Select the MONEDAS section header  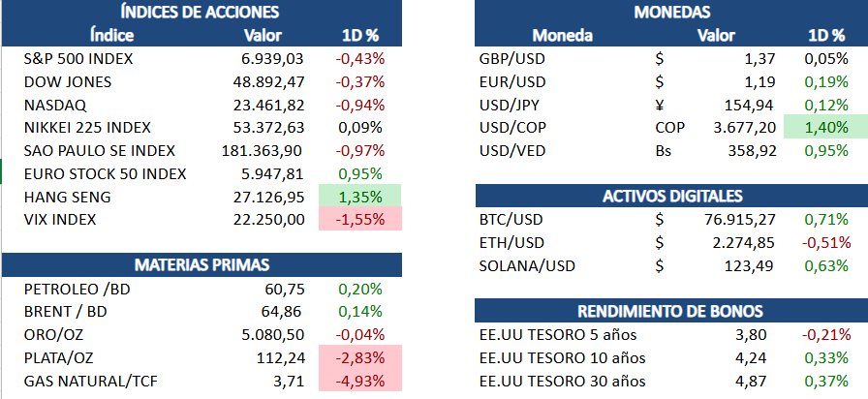(x=671, y=13)
